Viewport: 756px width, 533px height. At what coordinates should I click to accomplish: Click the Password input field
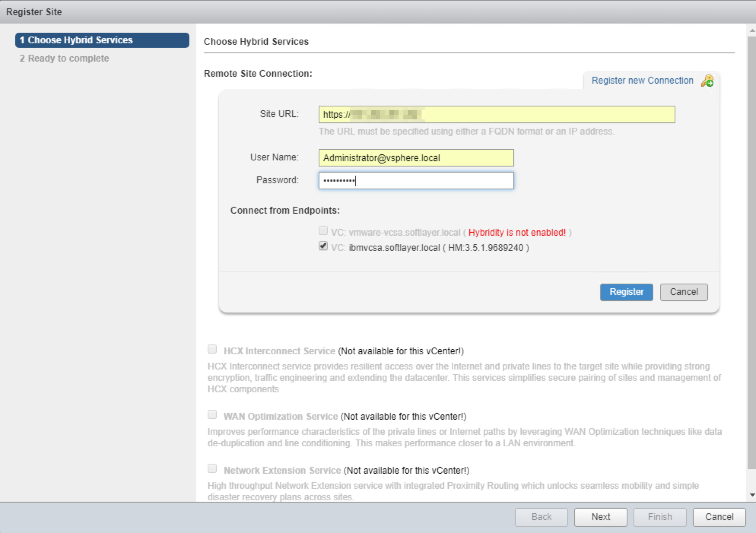416,181
